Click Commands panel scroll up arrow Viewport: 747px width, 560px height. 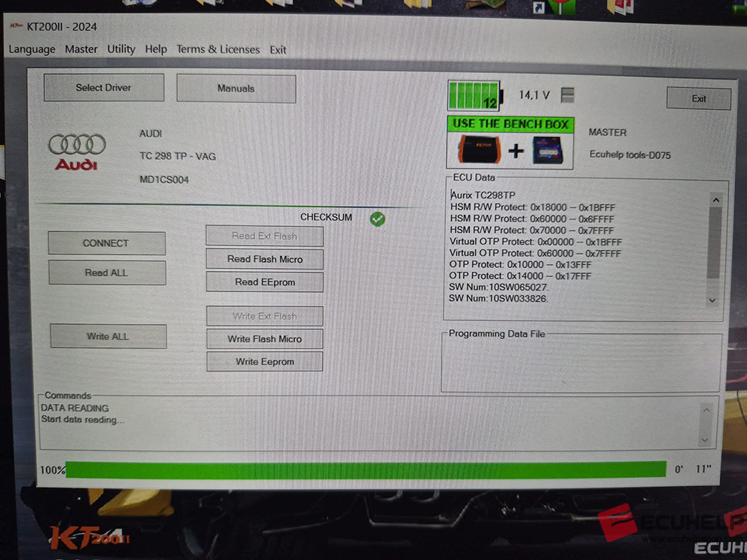[x=707, y=410]
